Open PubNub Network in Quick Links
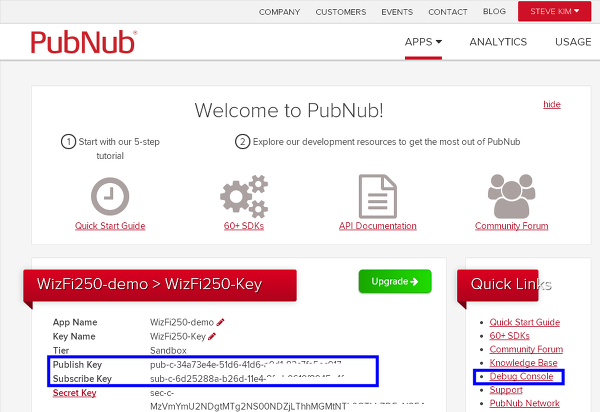Viewport: 600px width, 412px height. coord(524,403)
